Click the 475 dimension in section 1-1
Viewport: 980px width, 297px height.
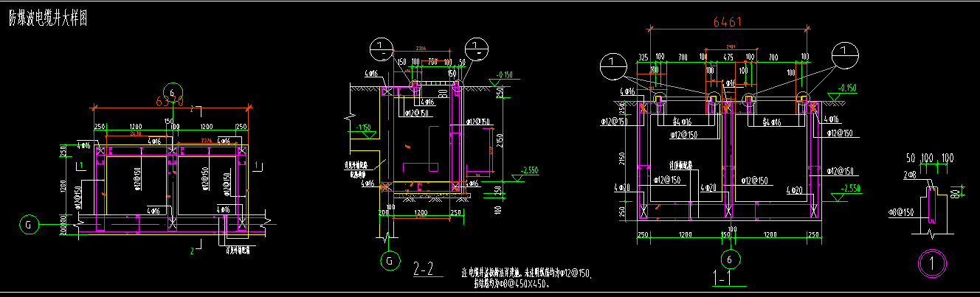727,57
